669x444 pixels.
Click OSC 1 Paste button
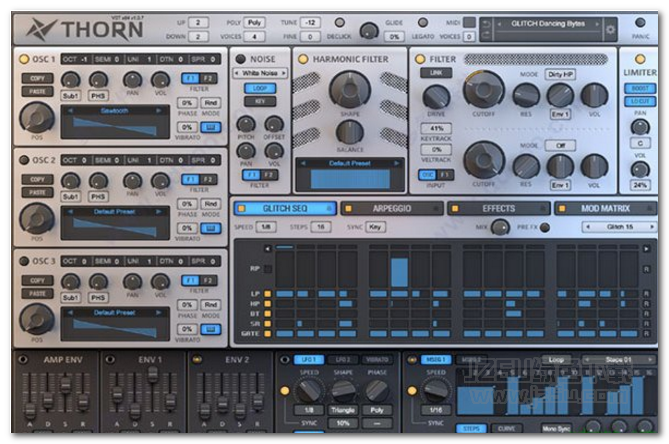click(37, 91)
